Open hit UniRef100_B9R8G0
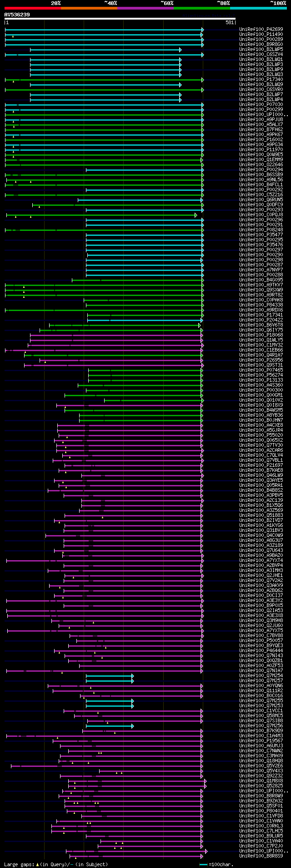 click(261, 45)
